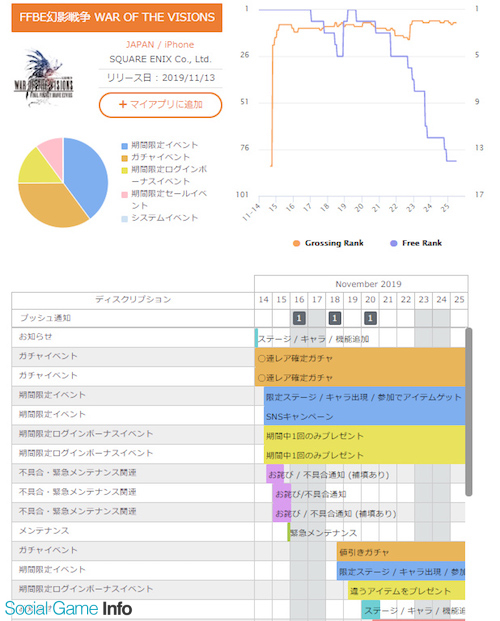Screen dimensions: 500x621
Task: Toggle Grossing Rank legend item
Action: pos(328,243)
